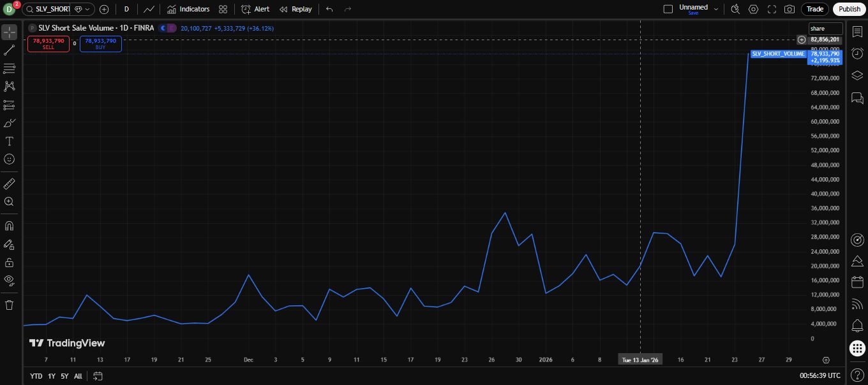Click the SLV_SHORT symbol search field
868x385 pixels.
pos(53,9)
